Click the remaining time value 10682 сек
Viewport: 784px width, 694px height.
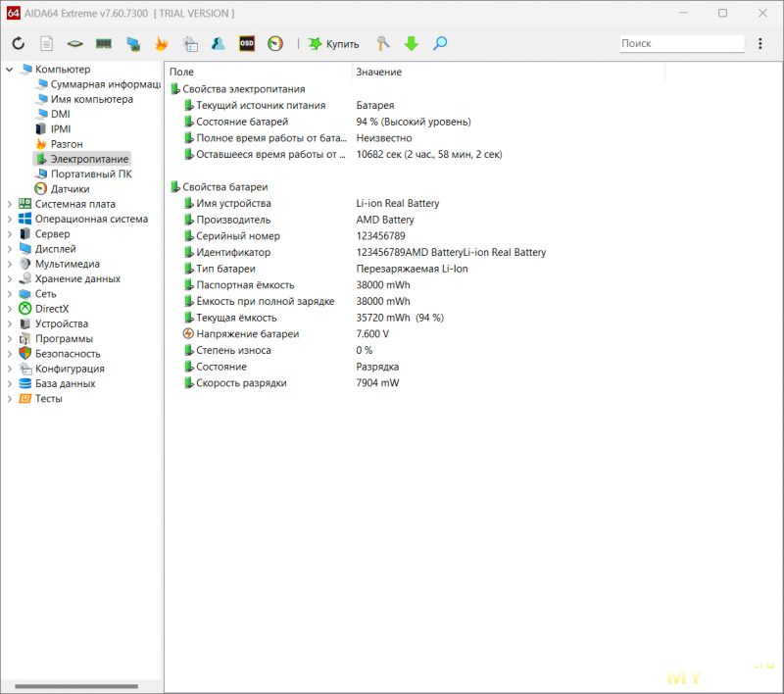coord(429,155)
